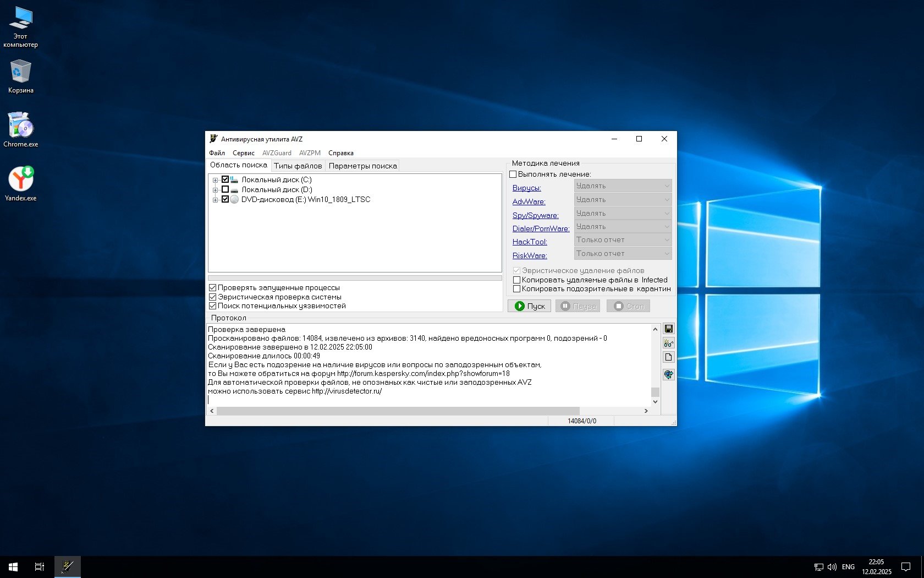Image resolution: width=924 pixels, height=578 pixels.
Task: Uncheck 'Проверять запущенные процессы'
Action: click(x=213, y=287)
